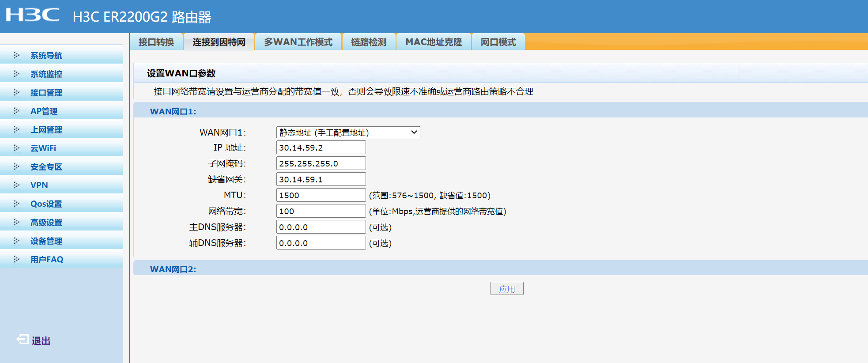The height and width of the screenshot is (363, 868).
Task: Click the arrow icon beside 系统导航
Action: click(x=17, y=55)
